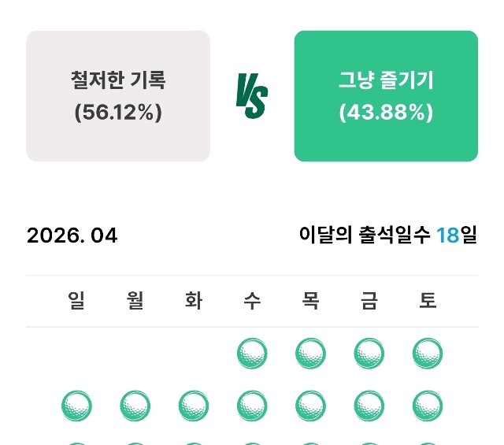Tap second-week Sunday golf ball stamp
Image resolution: width=504 pixels, height=445 pixels.
click(x=76, y=406)
